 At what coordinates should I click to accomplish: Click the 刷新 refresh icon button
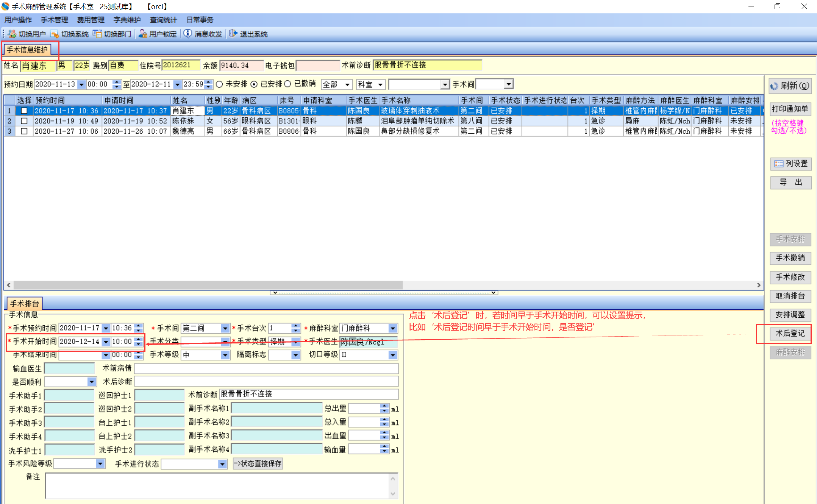774,86
